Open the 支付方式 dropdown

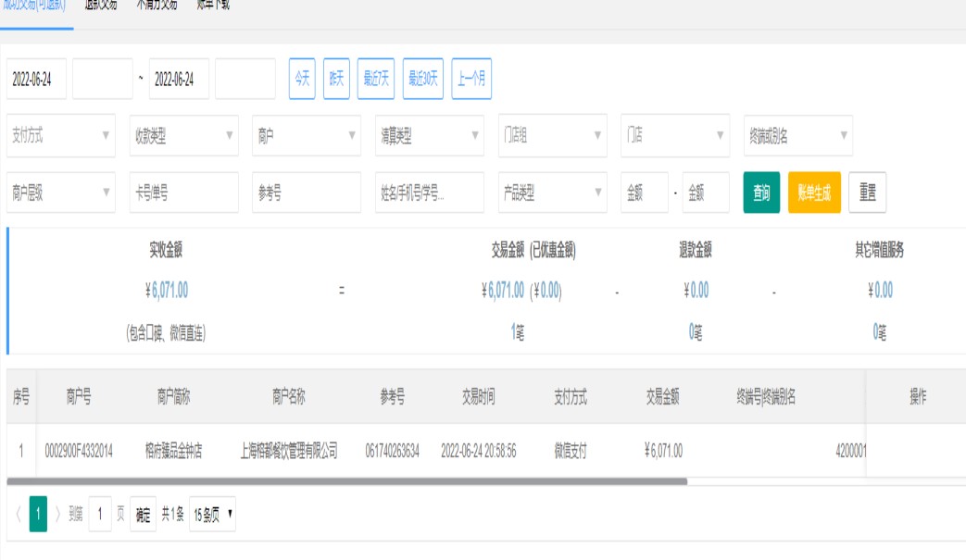pos(61,135)
